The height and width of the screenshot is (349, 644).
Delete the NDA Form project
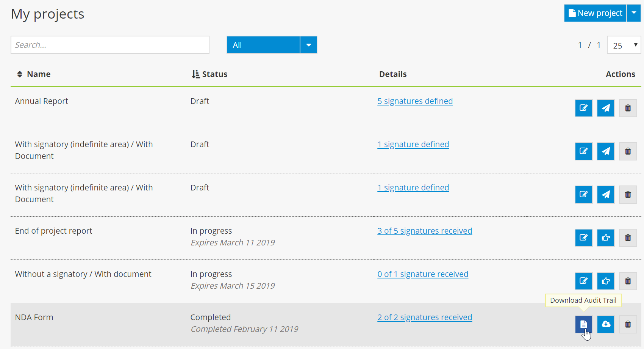[x=628, y=324]
